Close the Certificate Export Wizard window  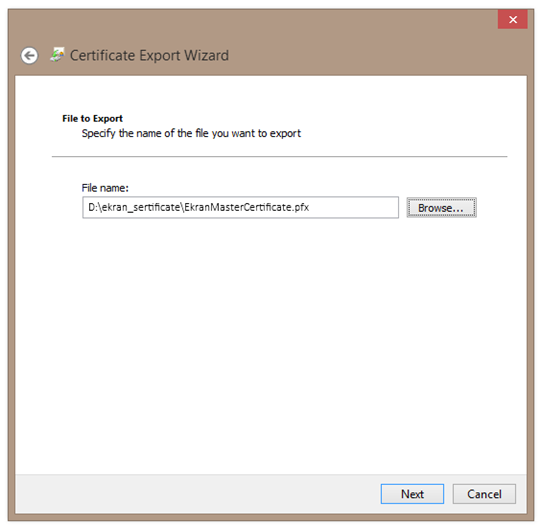pyautogui.click(x=513, y=19)
